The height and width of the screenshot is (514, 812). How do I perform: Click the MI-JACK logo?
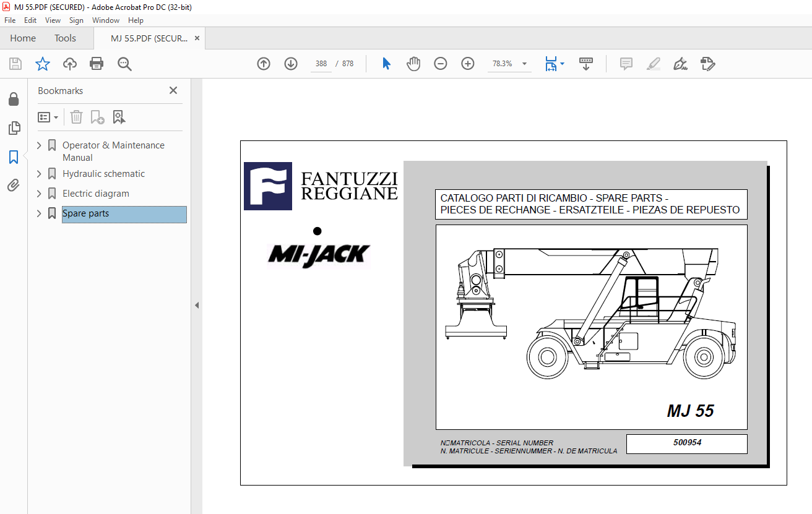[x=319, y=254]
